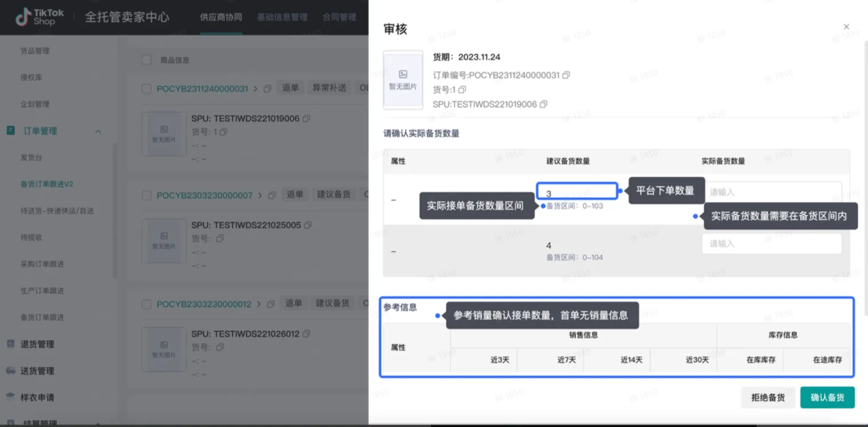This screenshot has width=868, height=427.
Task: Focus the second 实际备货数量 input field
Action: coord(772,243)
